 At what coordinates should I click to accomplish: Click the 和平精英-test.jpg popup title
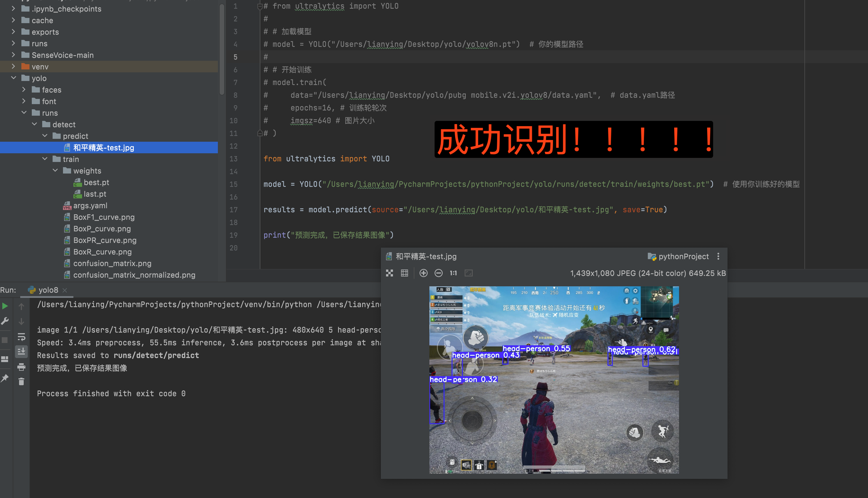426,257
